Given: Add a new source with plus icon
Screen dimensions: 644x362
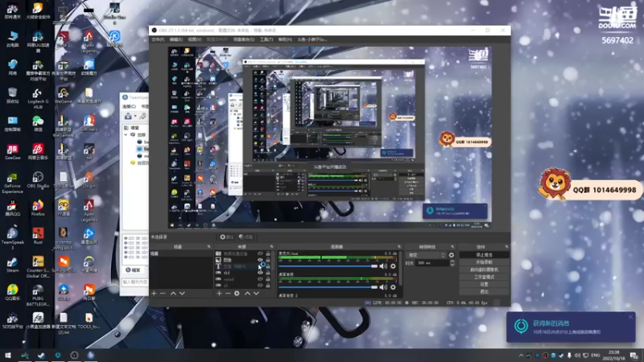Looking at the screenshot, I should [x=219, y=294].
